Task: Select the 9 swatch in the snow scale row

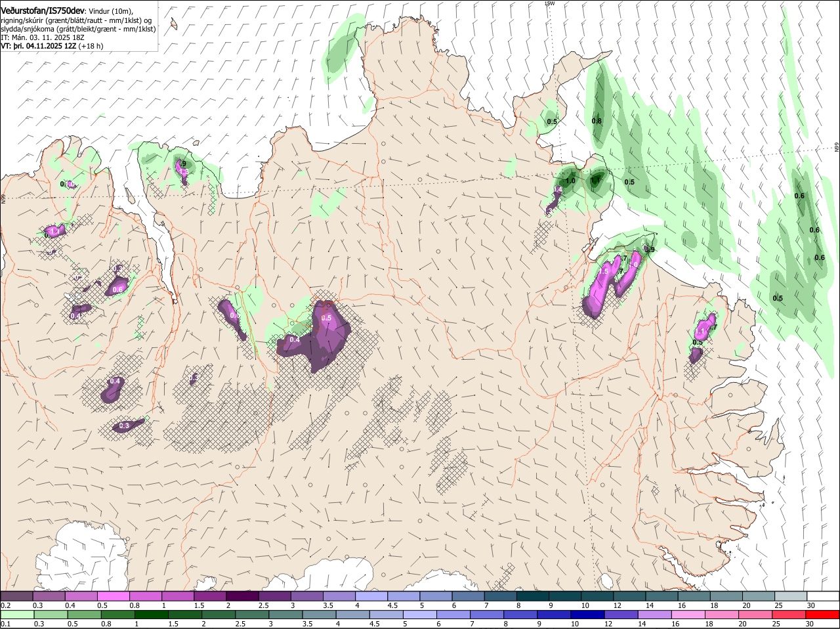Action: [564, 596]
